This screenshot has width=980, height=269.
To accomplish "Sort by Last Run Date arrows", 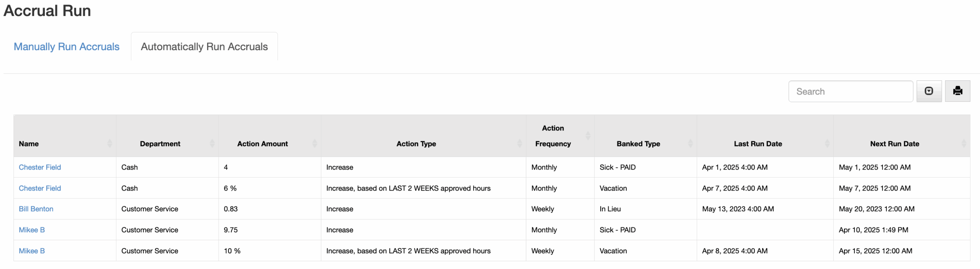I will 827,143.
